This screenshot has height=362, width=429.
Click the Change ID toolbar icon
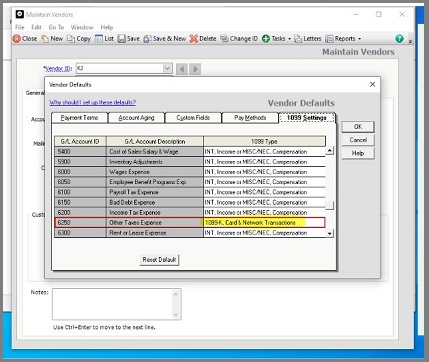pos(224,39)
